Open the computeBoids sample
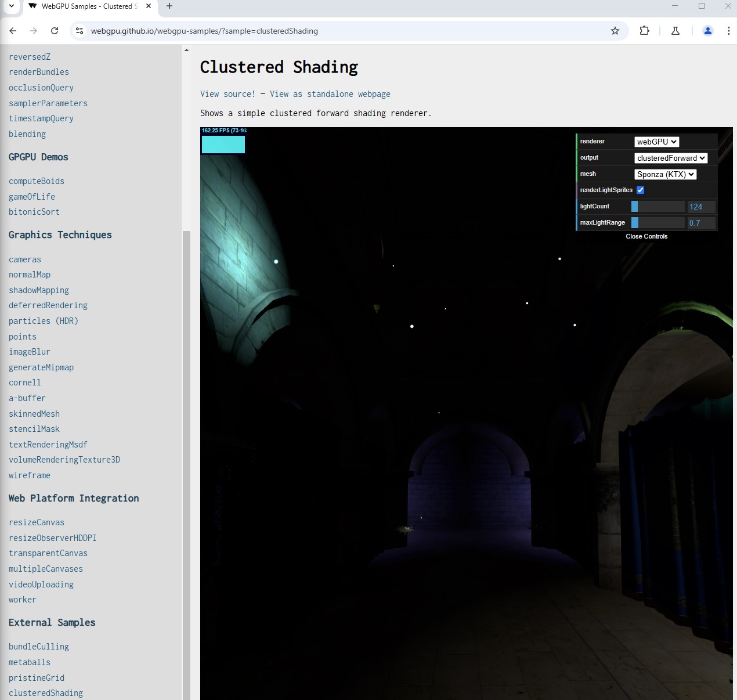 [x=37, y=181]
